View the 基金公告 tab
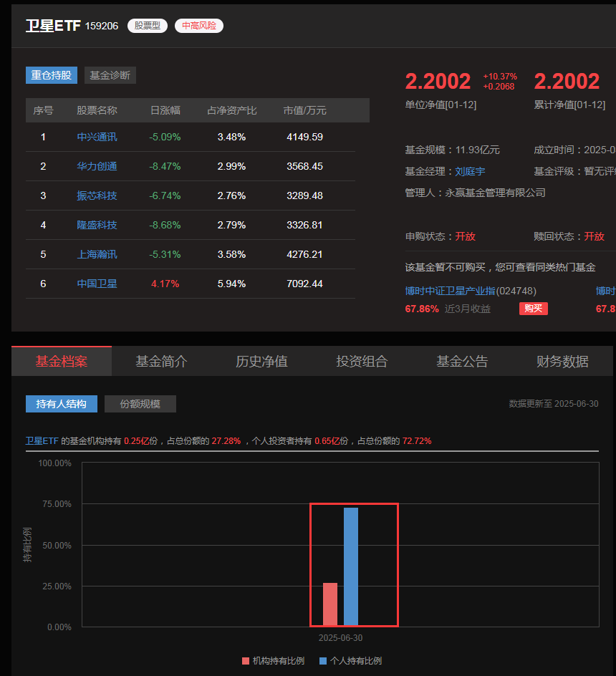 click(x=462, y=362)
